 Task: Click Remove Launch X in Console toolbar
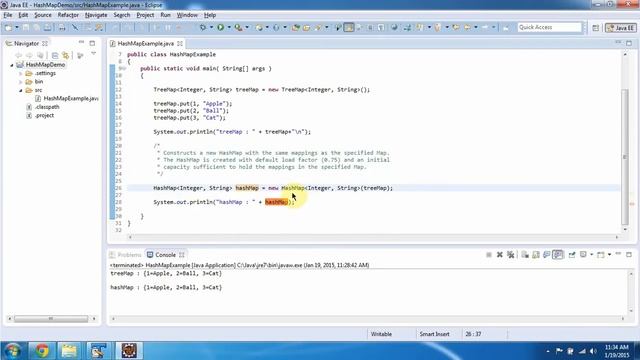coord(500,255)
